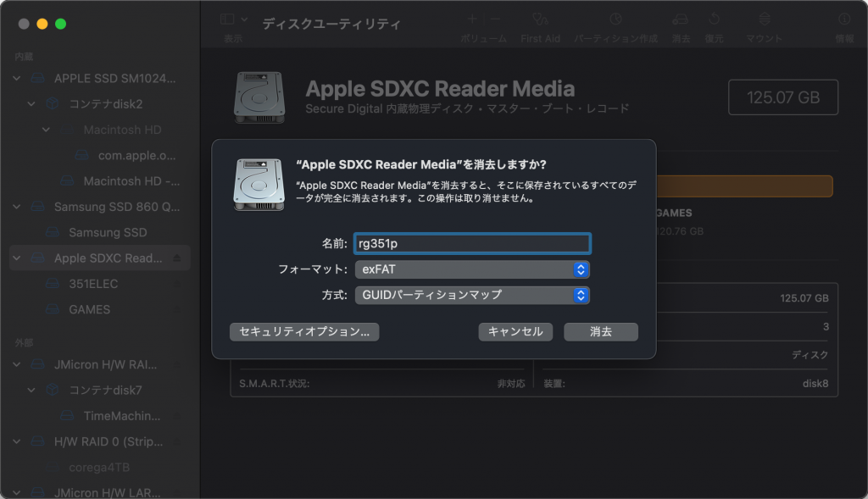Click the JMicron H/W RAI drive icon
The height and width of the screenshot is (499, 868).
37,364
